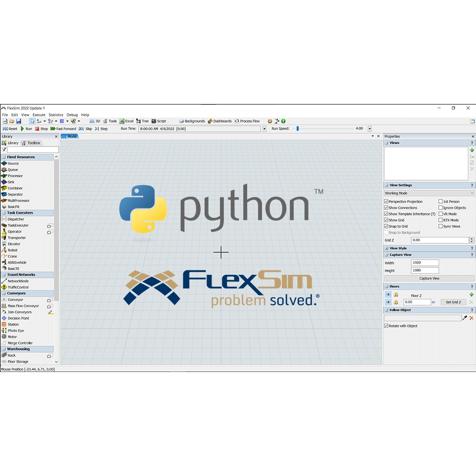
Task: Open the 3D view tool
Action: coord(95,121)
